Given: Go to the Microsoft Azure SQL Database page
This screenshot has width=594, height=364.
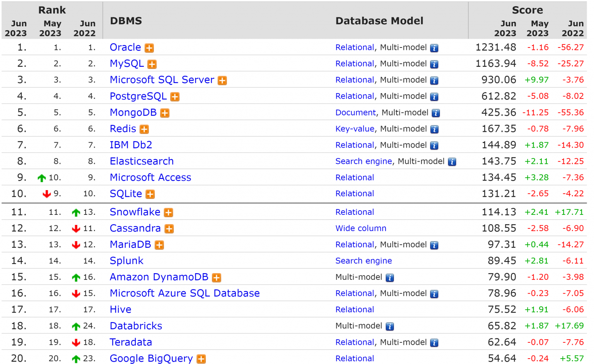Looking at the screenshot, I should [184, 293].
